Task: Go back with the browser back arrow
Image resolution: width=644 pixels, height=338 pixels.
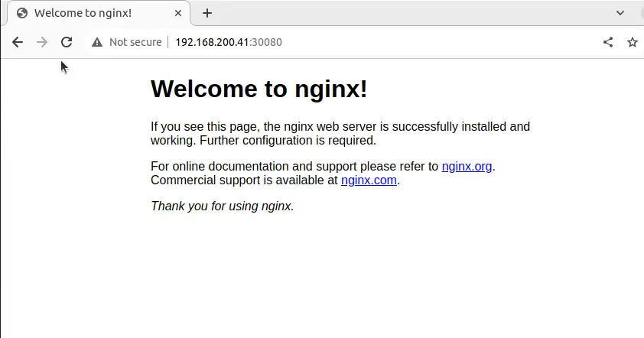Action: pyautogui.click(x=18, y=42)
